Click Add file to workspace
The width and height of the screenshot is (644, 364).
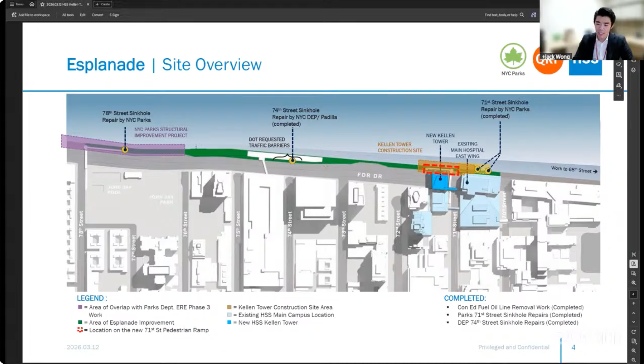pyautogui.click(x=31, y=15)
